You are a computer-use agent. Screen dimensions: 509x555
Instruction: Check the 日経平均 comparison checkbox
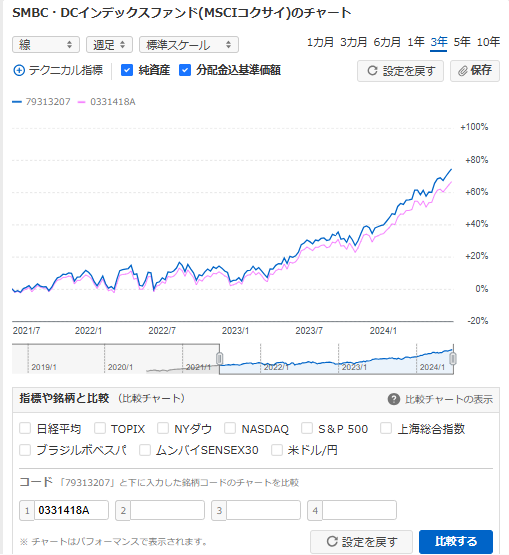pos(25,428)
